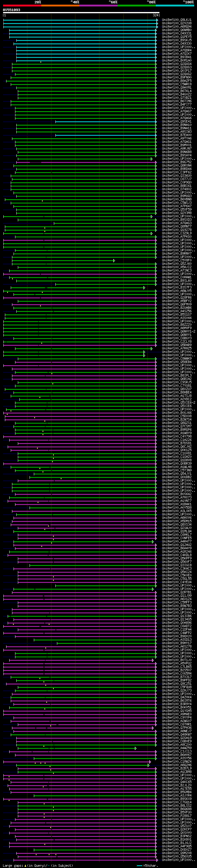Click label UniRef100_B8ZZZ0
This screenshot has height=868, width=197.
pyautogui.click(x=177, y=325)
